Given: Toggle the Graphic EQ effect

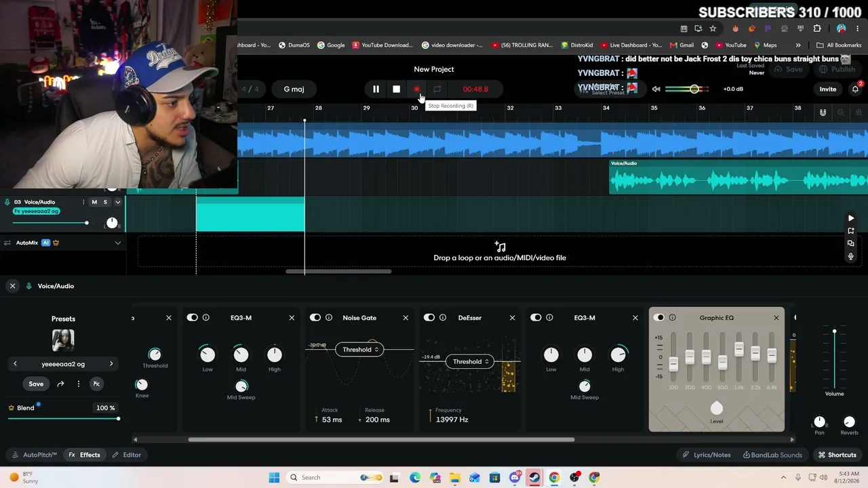Looking at the screenshot, I should (659, 317).
